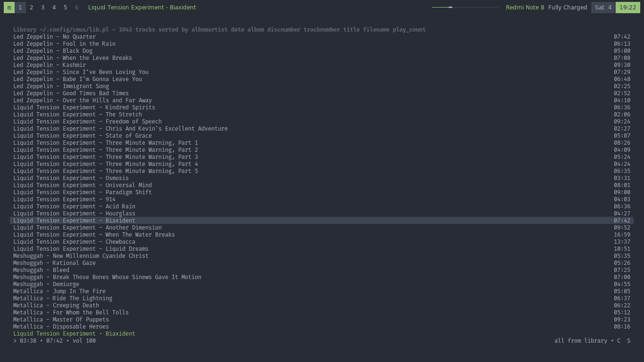Click the green now-playing Biaxident line
The height and width of the screenshot is (362, 644).
click(x=74, y=334)
